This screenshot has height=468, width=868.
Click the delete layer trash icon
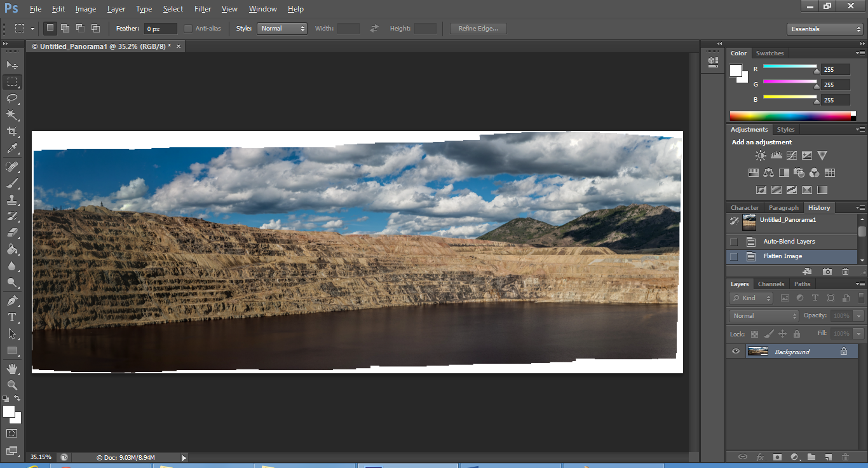844,457
